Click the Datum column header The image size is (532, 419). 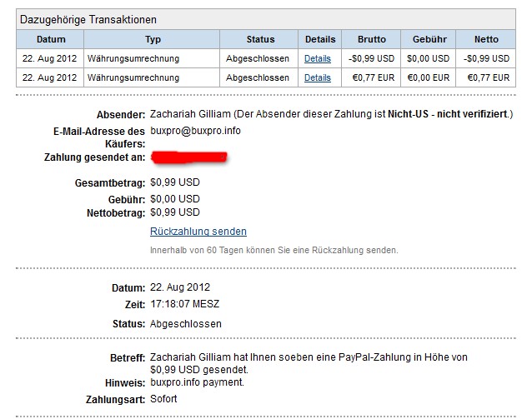[x=51, y=39]
